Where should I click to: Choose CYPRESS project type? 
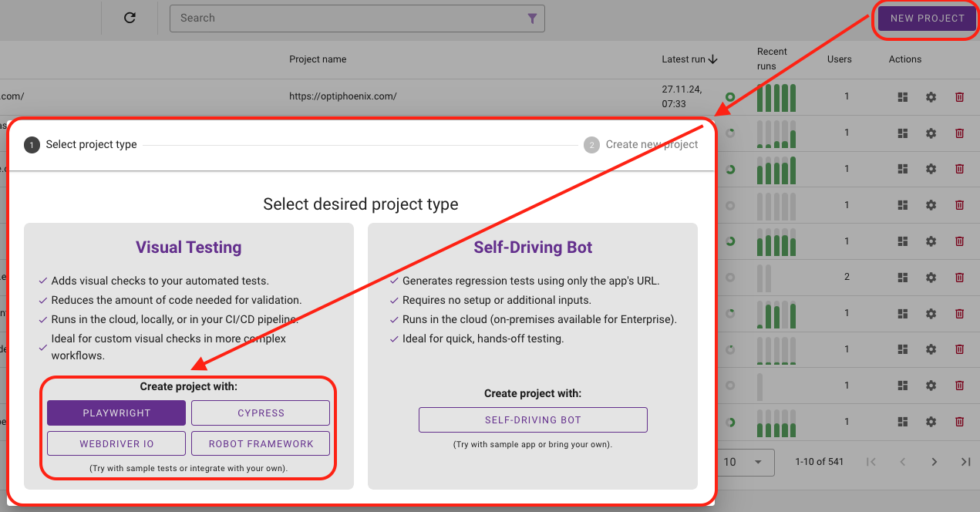pos(261,413)
